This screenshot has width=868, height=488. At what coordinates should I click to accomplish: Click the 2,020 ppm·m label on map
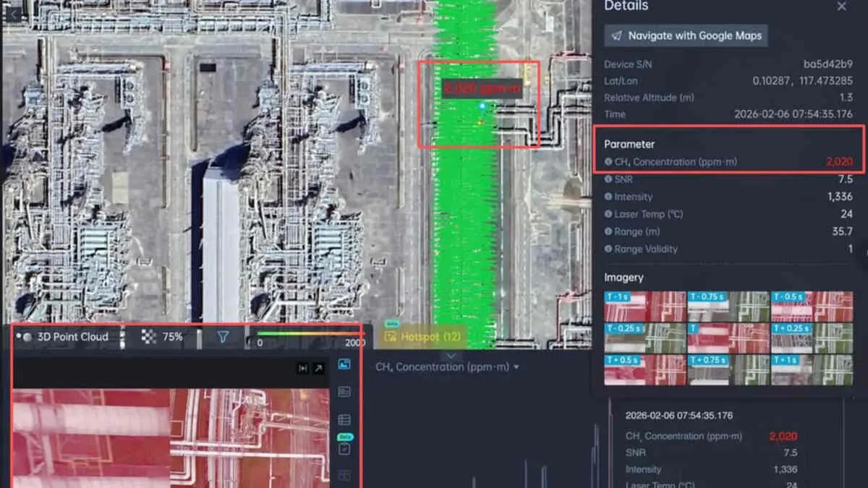pyautogui.click(x=482, y=88)
